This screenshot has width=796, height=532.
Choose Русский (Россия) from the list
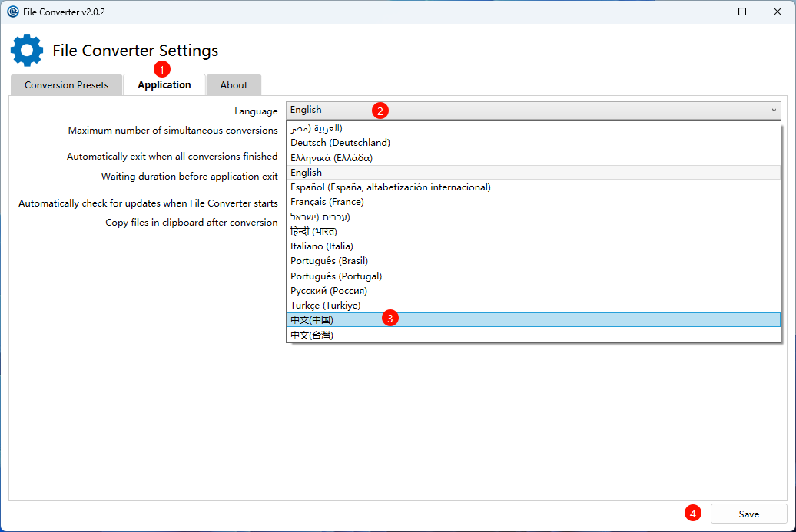point(533,291)
